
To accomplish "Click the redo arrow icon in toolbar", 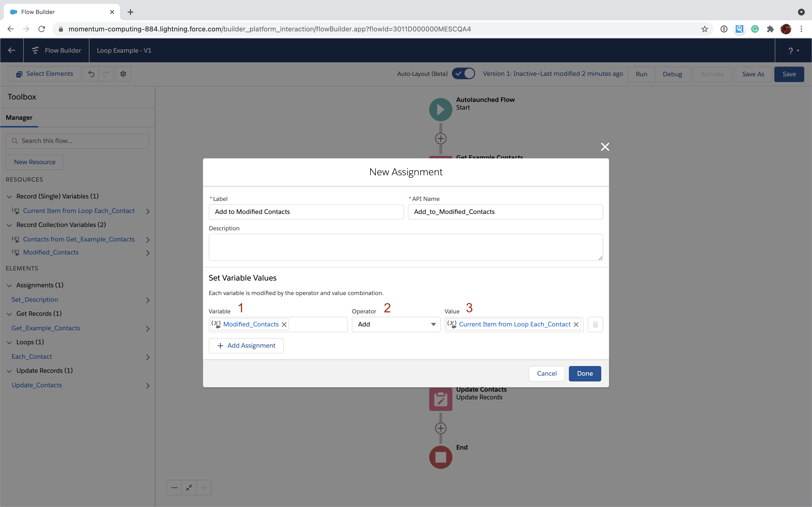I will pyautogui.click(x=106, y=74).
